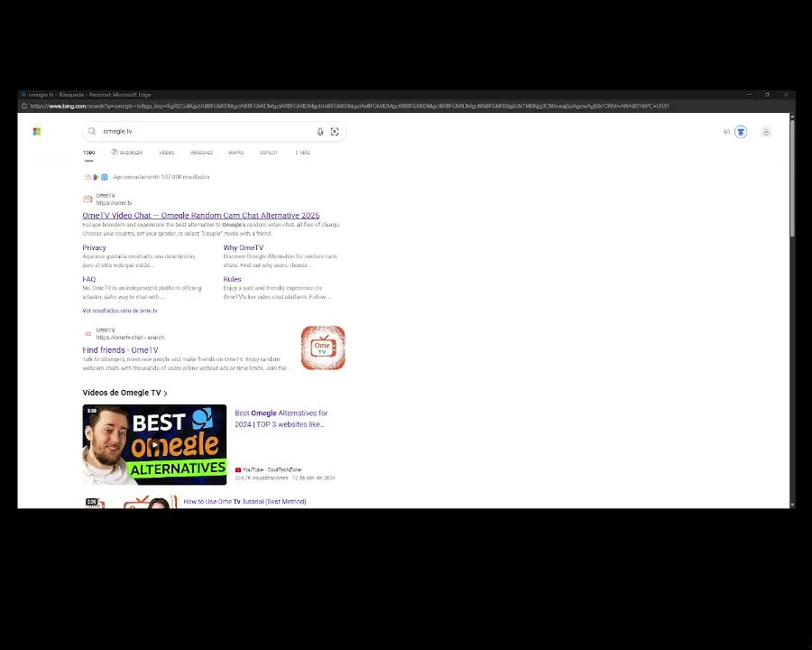Click the OmeTV app logo thumbnail
Image resolution: width=812 pixels, height=650 pixels.
coord(323,348)
